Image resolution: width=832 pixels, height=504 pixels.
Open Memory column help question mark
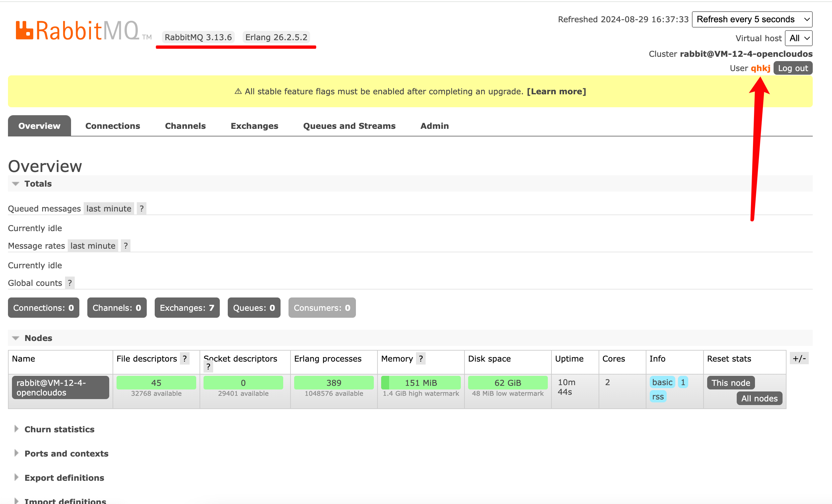421,359
